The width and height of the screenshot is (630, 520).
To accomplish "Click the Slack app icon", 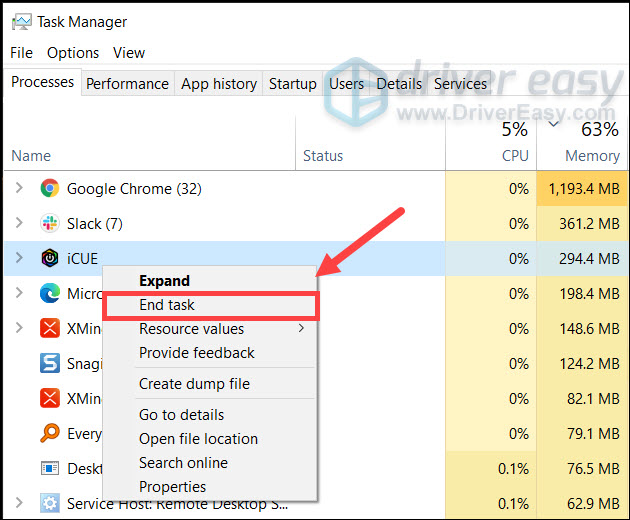I will pos(50,223).
